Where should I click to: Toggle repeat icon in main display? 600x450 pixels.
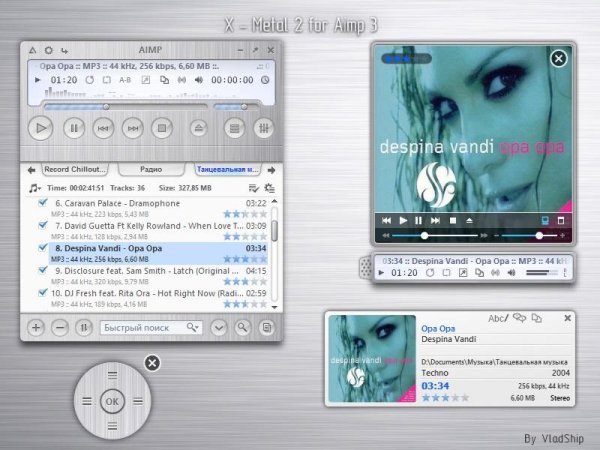pos(90,80)
